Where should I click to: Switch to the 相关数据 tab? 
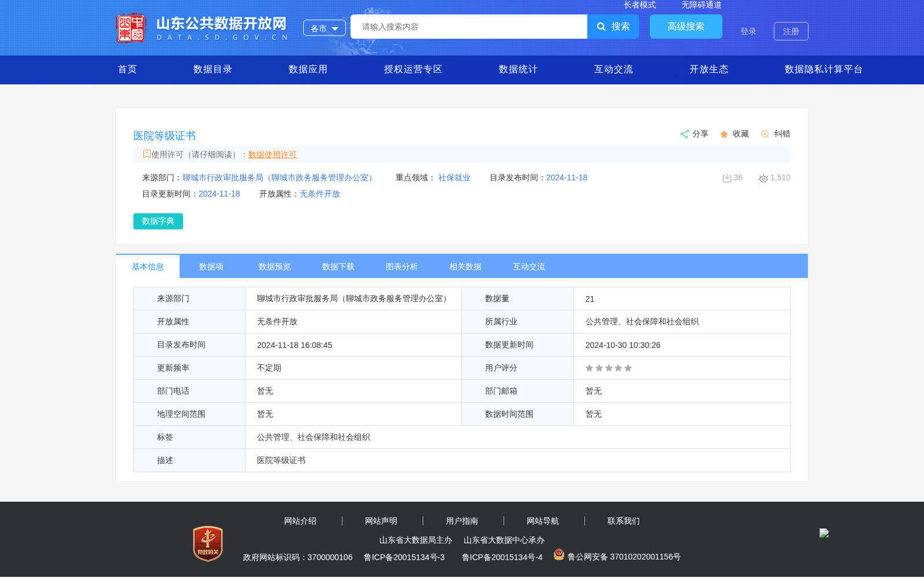click(465, 266)
